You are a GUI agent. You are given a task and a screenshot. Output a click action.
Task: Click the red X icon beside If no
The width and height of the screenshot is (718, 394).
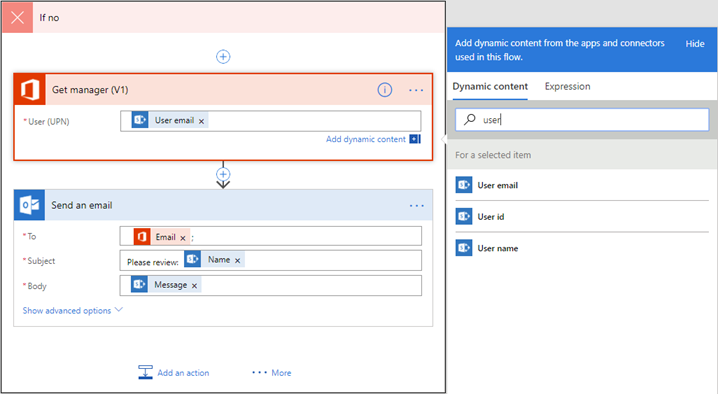[17, 17]
